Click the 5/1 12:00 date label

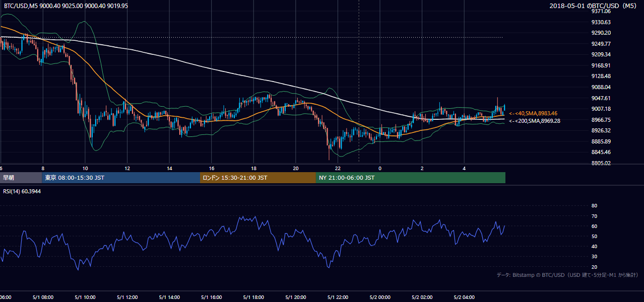click(127, 297)
